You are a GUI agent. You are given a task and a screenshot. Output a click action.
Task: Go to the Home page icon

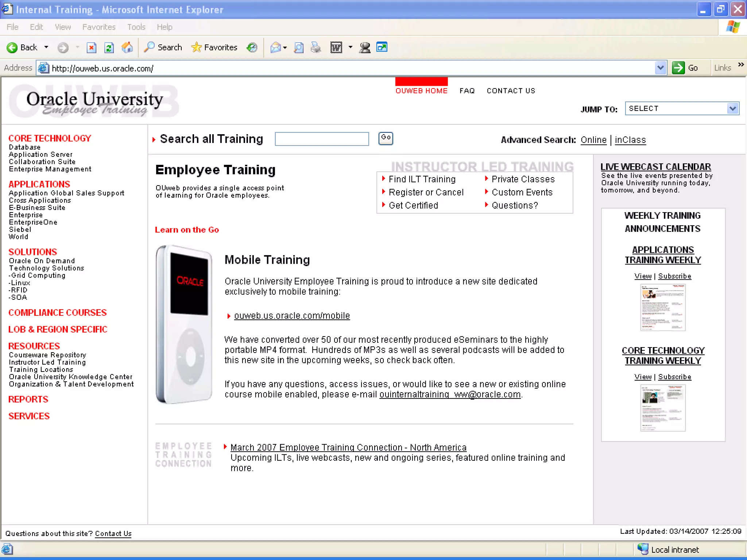tap(127, 48)
